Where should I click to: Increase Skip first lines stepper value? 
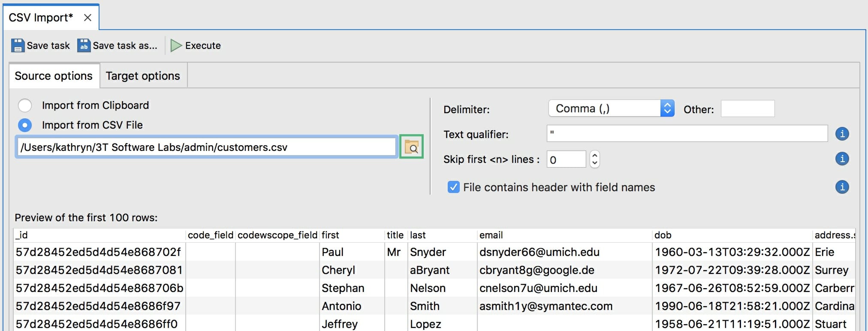[594, 155]
